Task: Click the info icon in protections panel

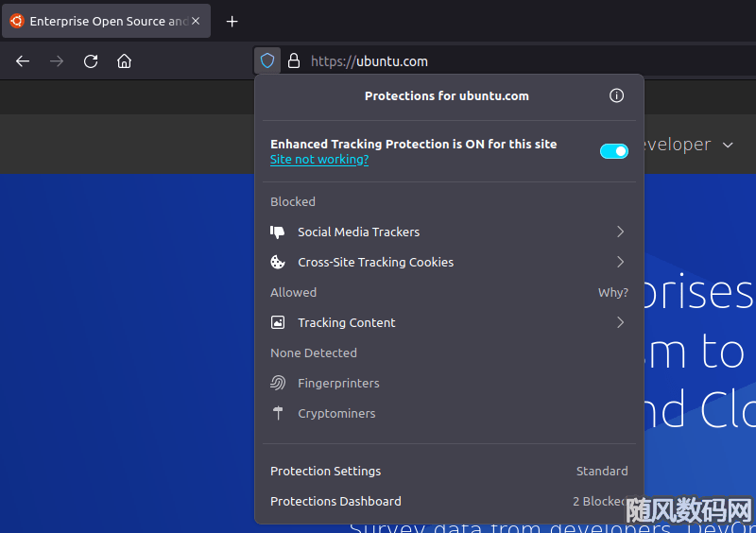Action: 616,95
